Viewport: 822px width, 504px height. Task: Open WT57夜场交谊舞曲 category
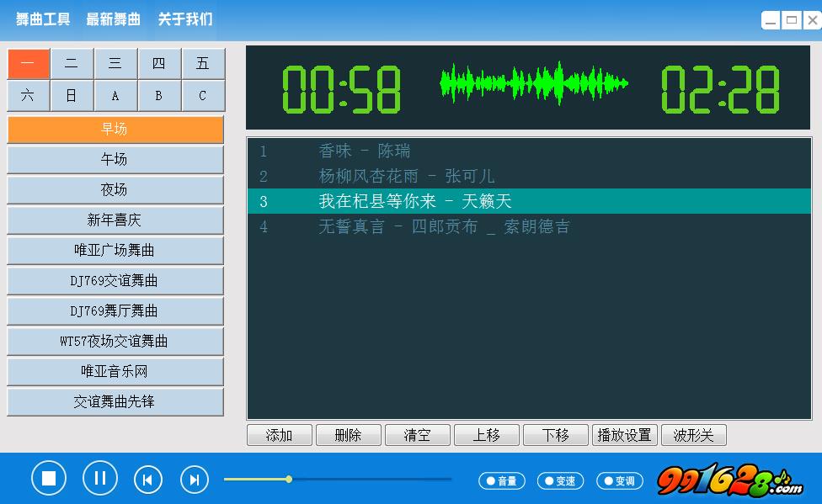click(115, 342)
